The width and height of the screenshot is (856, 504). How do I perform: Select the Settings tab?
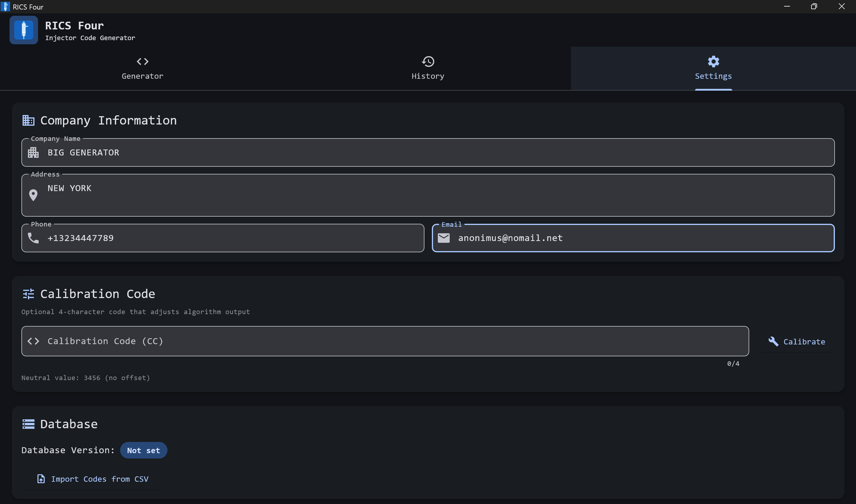coord(713,68)
